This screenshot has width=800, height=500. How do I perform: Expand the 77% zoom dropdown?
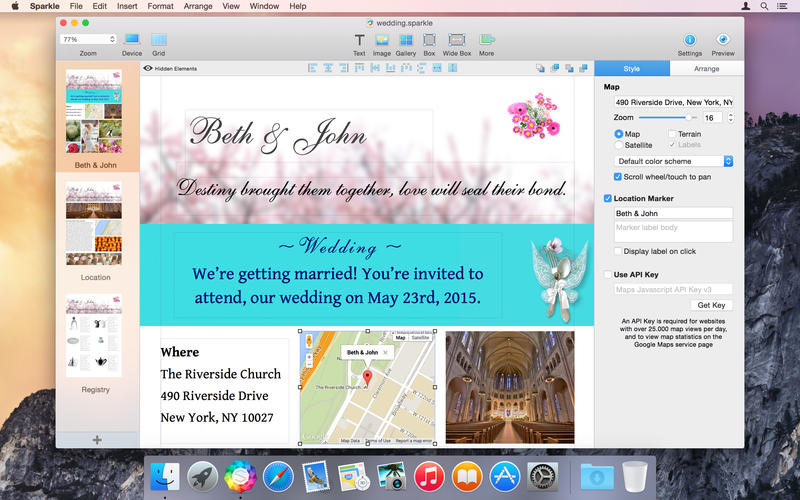click(88, 39)
